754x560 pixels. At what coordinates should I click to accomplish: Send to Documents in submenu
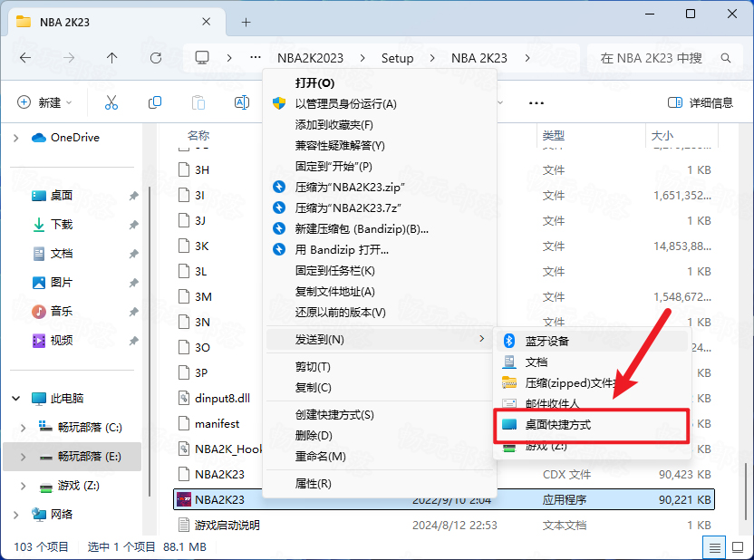tap(593, 362)
